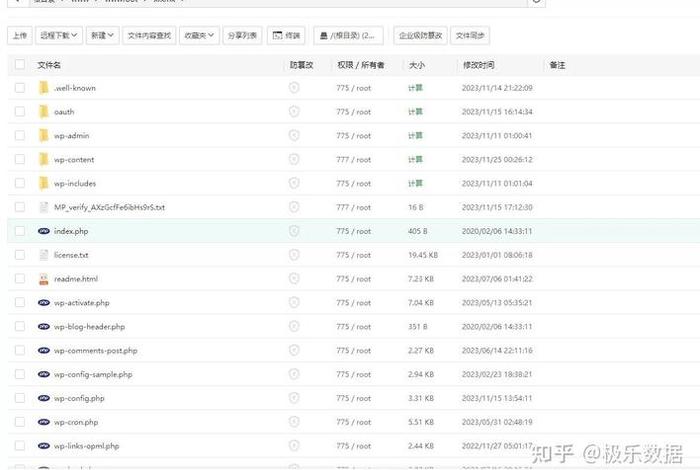Sort by the 大小 column header
The image size is (700, 470).
(416, 65)
